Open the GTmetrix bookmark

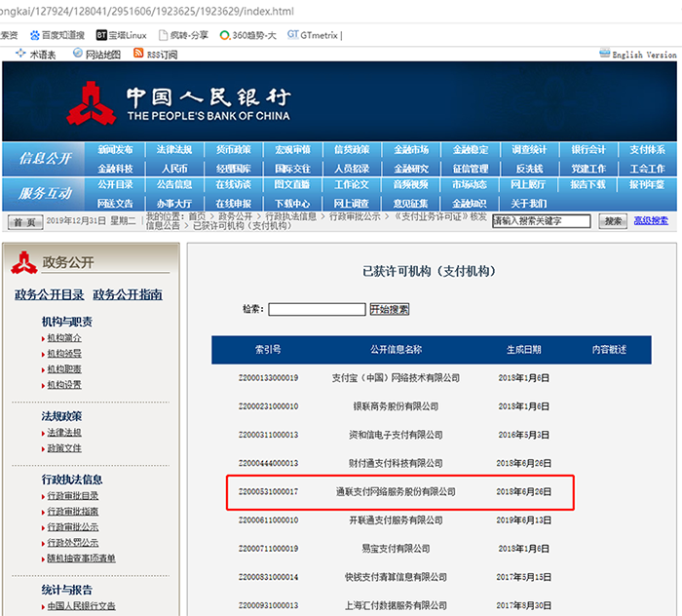coord(314,35)
